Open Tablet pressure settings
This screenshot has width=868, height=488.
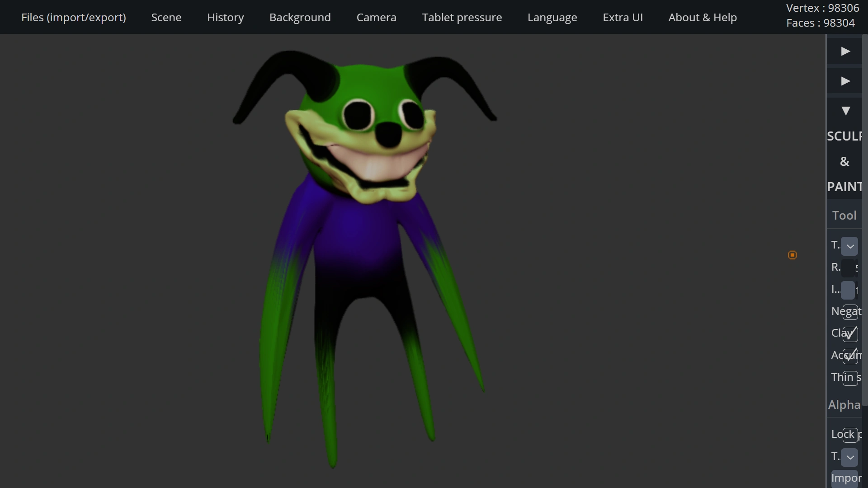pos(462,17)
